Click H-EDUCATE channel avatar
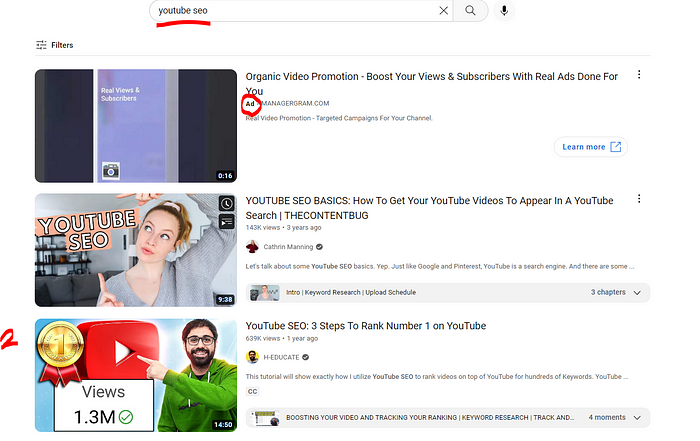Image resolution: width=700 pixels, height=441 pixels. pos(252,357)
